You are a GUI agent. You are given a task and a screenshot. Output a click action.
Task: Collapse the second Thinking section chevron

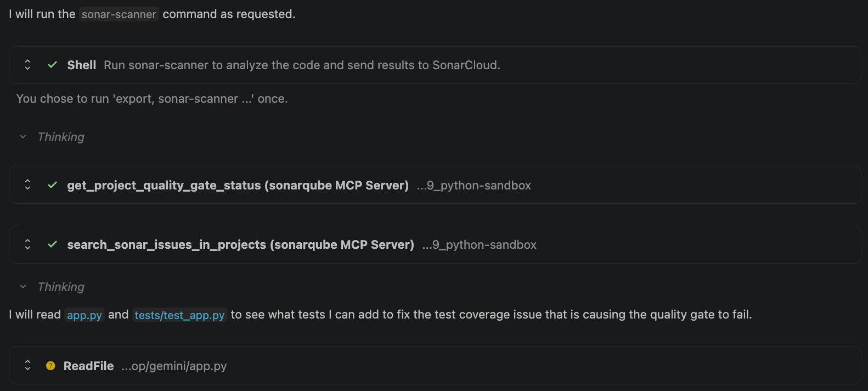23,287
